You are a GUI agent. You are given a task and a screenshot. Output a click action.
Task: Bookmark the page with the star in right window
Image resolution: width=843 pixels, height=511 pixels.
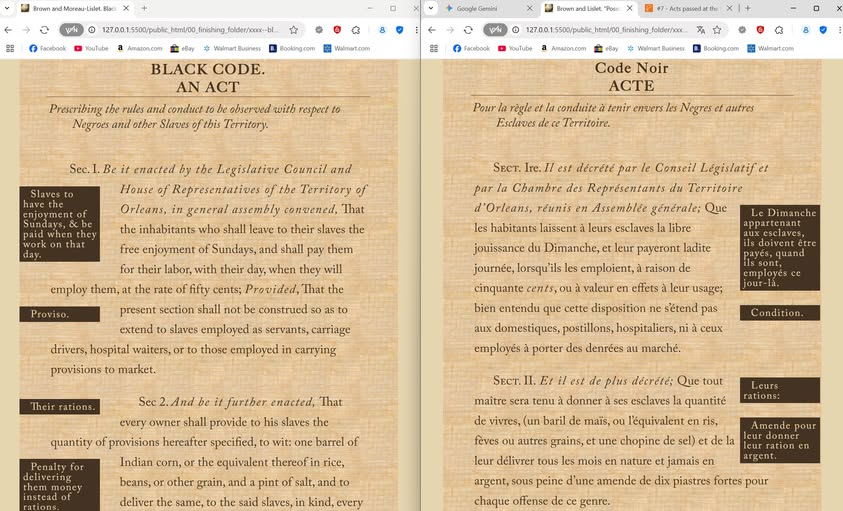pos(717,30)
